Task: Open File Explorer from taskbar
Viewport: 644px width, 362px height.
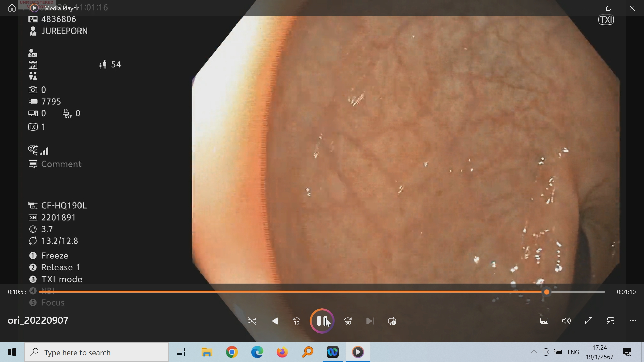Action: 207,352
